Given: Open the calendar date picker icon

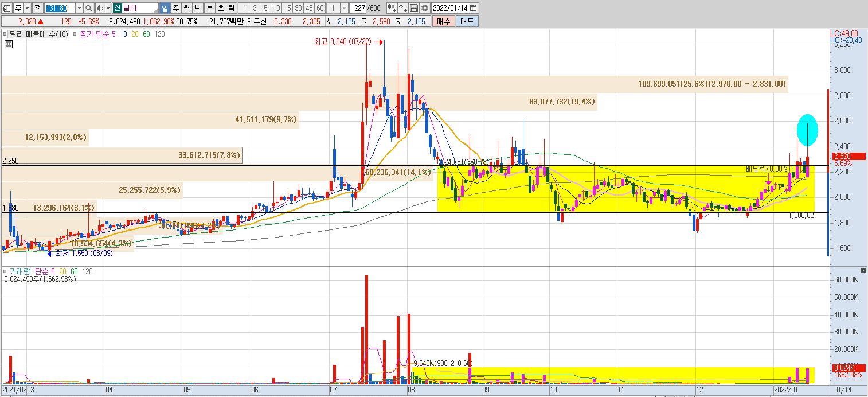Looking at the screenshot, I should [x=473, y=8].
